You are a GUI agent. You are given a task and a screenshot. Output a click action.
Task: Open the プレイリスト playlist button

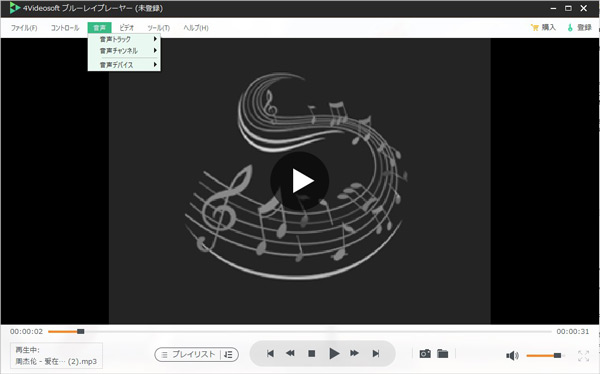point(188,354)
